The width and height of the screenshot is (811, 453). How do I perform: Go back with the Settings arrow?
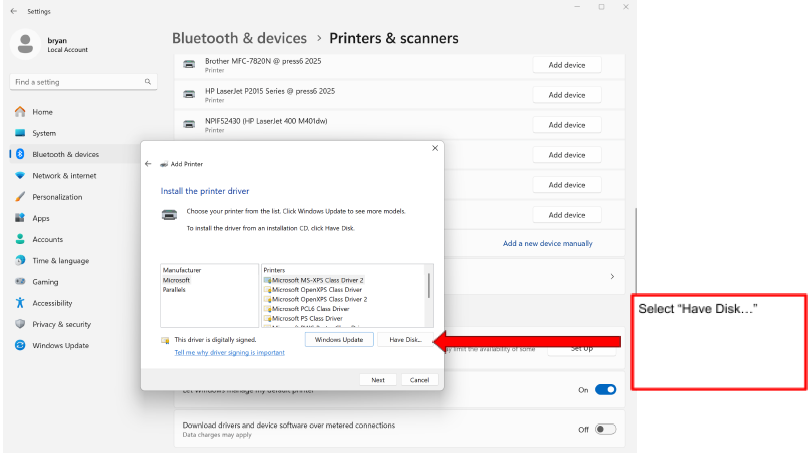13,11
